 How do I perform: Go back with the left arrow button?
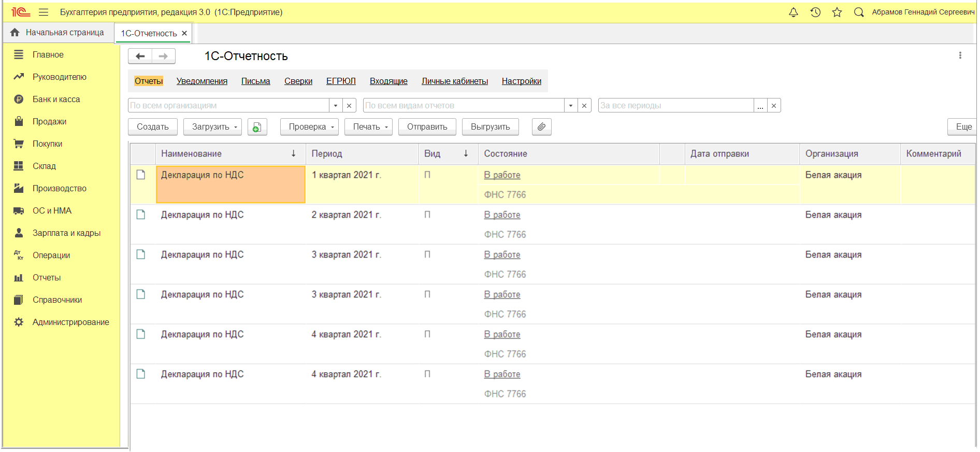click(140, 56)
